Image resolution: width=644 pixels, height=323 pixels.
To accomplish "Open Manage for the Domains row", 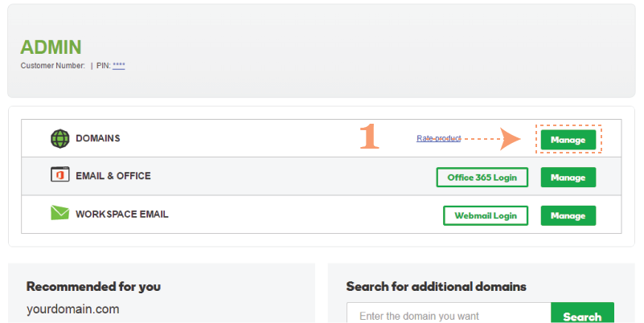I will (x=568, y=140).
